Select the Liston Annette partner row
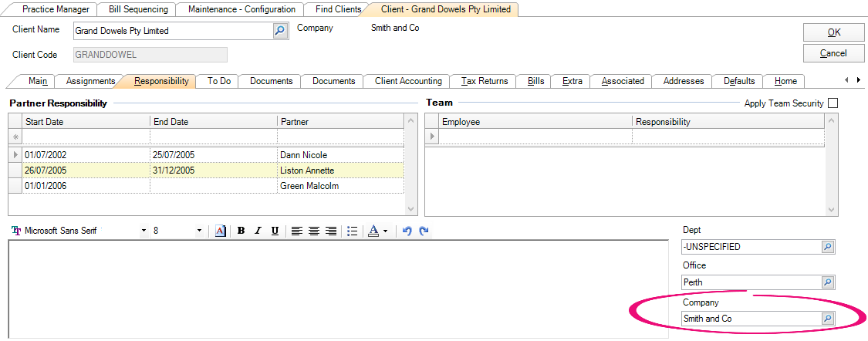The width and height of the screenshot is (868, 341). (307, 170)
